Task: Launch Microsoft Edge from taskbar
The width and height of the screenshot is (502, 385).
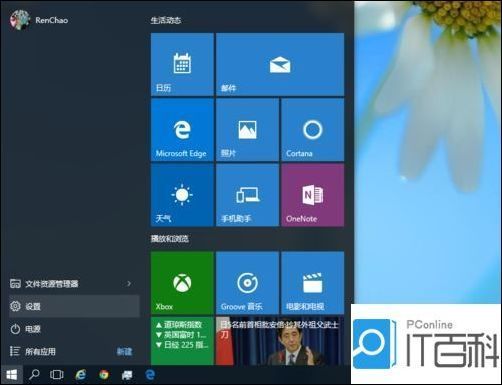Action: 150,375
